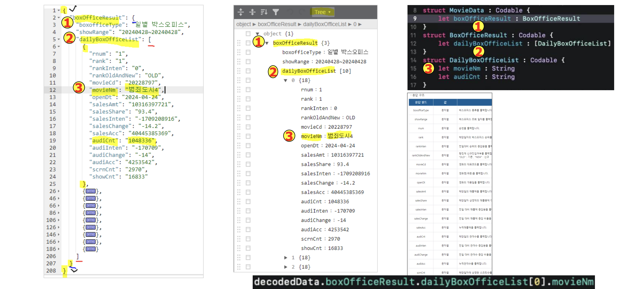Click the undo arrow icon

coord(290,12)
